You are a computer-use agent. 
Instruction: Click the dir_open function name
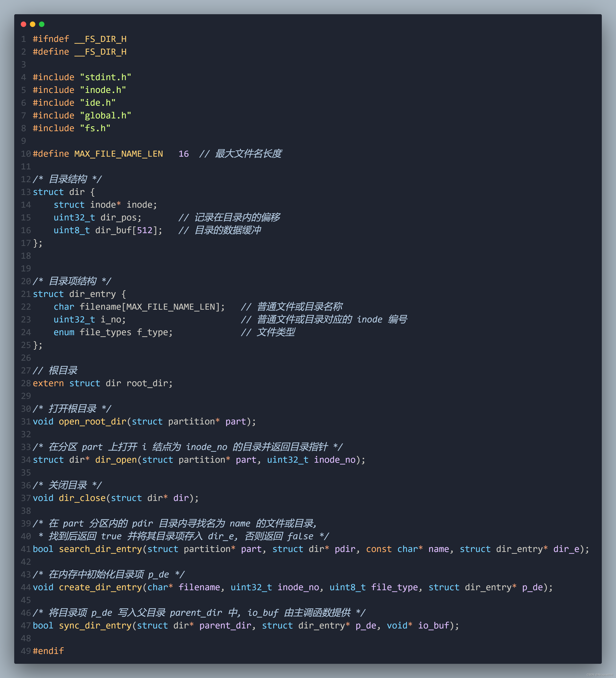click(116, 460)
